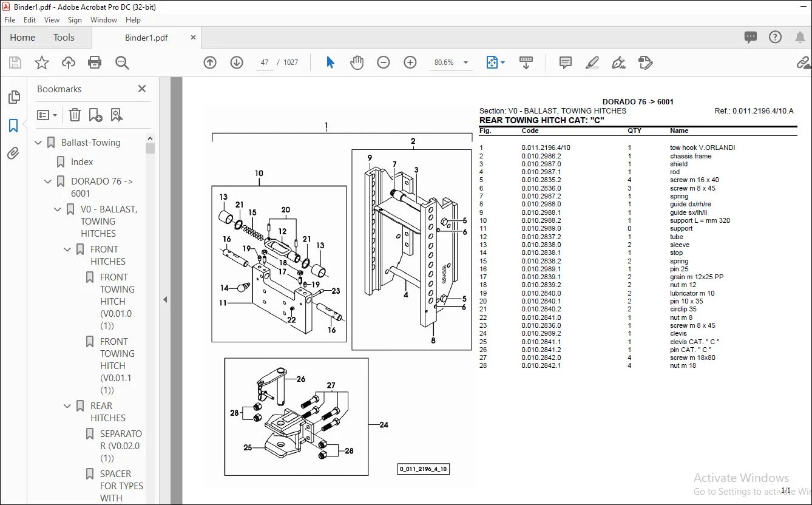Viewport: 812px width, 505px height.
Task: Close the Binder1.pdf tab
Action: (193, 38)
